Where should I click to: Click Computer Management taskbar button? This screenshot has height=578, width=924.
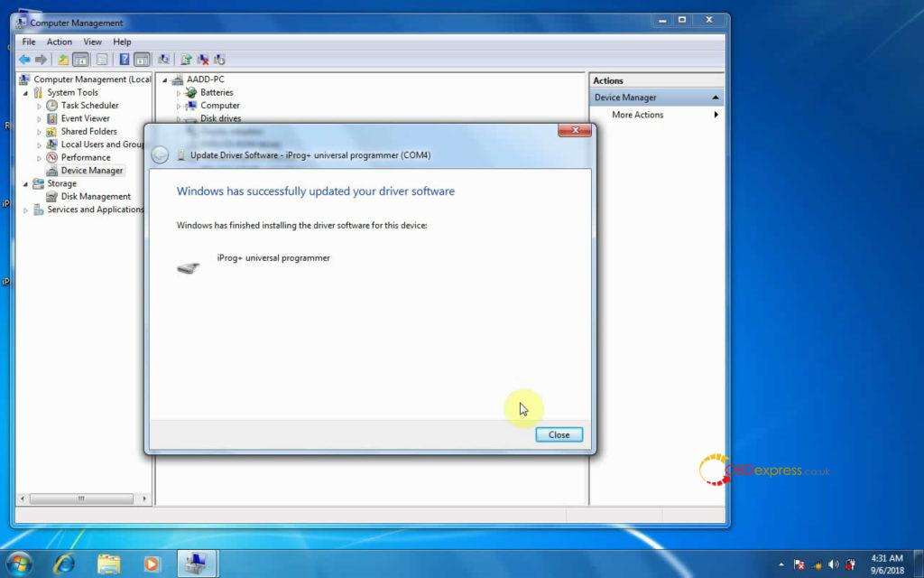coord(198,564)
